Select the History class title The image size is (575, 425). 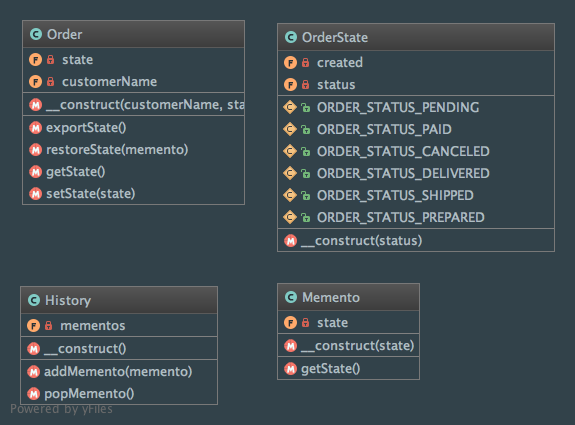[68, 301]
